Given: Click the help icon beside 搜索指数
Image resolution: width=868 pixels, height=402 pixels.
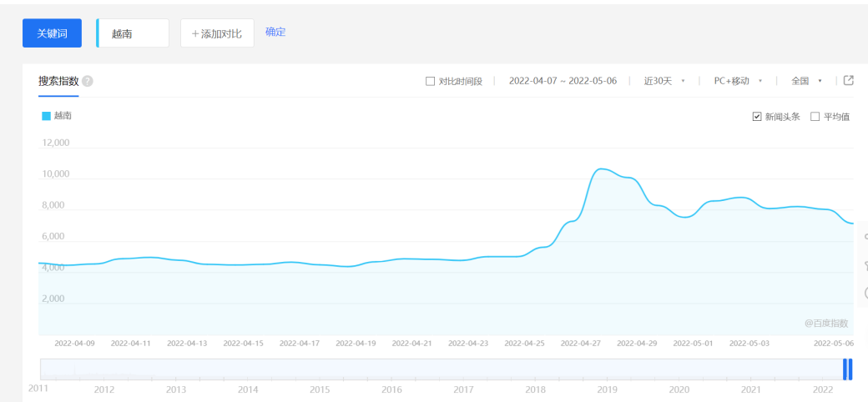Looking at the screenshot, I should 88,82.
